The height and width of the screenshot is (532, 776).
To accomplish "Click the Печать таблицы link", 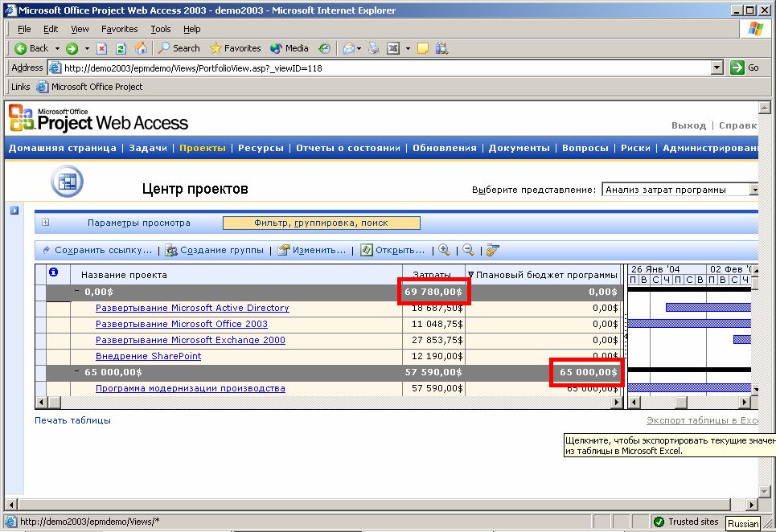I will point(72,420).
